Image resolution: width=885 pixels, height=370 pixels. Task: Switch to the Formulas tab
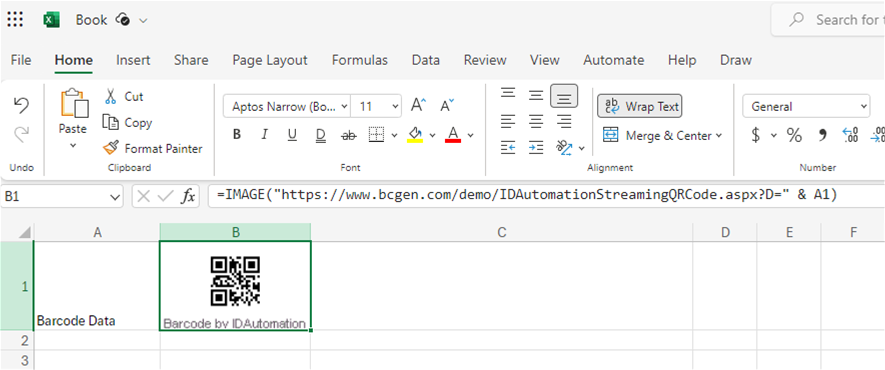[x=360, y=60]
